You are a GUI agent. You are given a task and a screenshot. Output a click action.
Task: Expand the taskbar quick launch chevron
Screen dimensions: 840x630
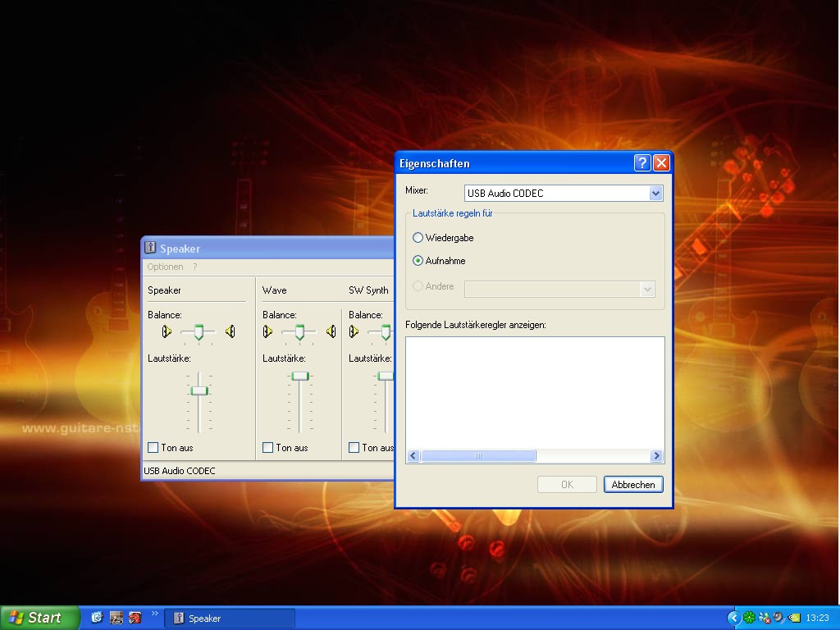pyautogui.click(x=155, y=614)
